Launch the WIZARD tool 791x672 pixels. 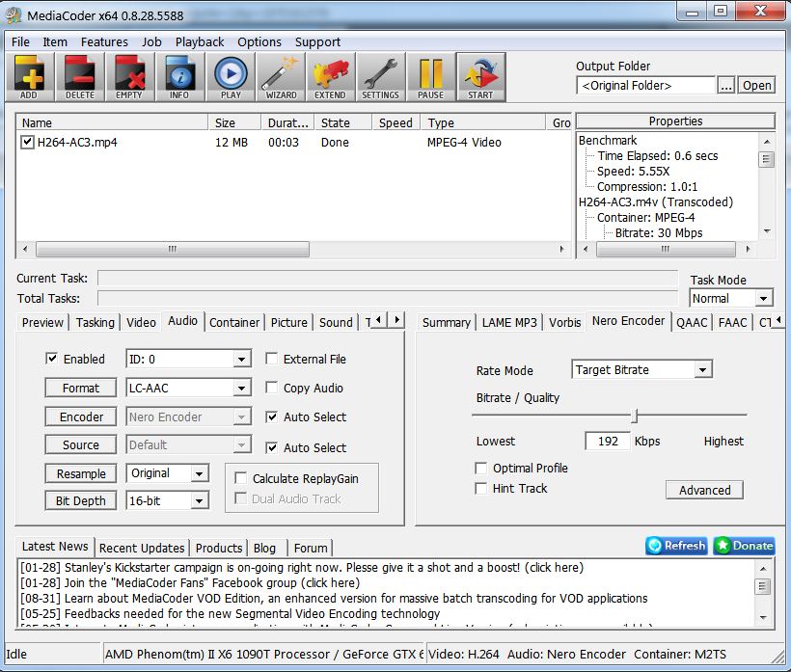coord(281,77)
